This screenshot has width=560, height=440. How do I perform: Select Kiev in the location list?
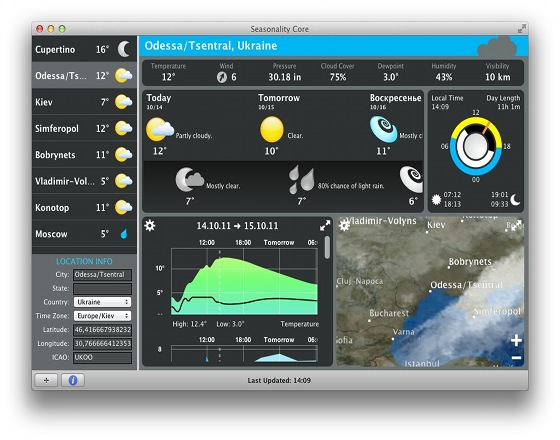[x=84, y=102]
